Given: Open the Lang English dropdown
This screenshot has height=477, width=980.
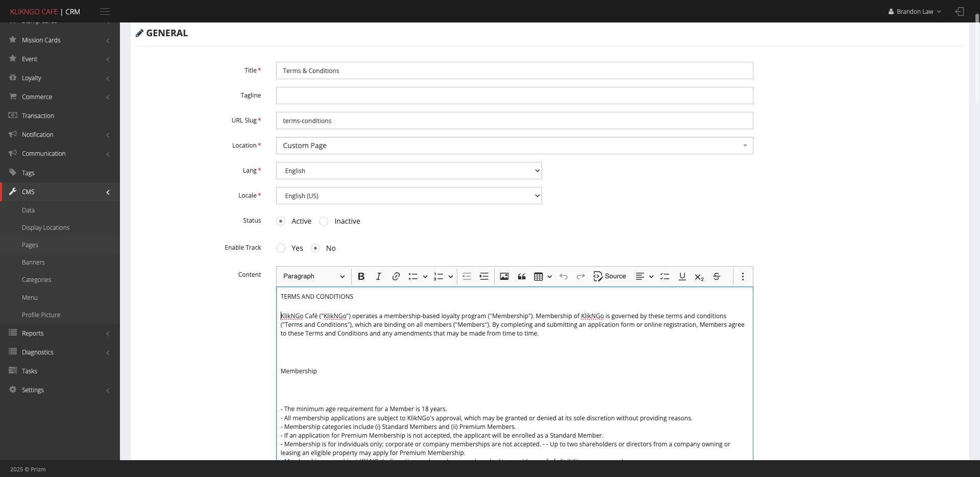Looking at the screenshot, I should [x=409, y=171].
